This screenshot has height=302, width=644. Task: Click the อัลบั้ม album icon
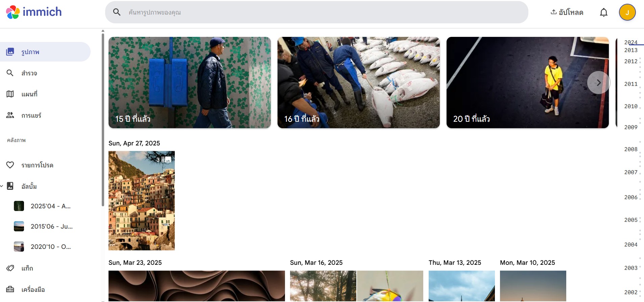click(10, 186)
